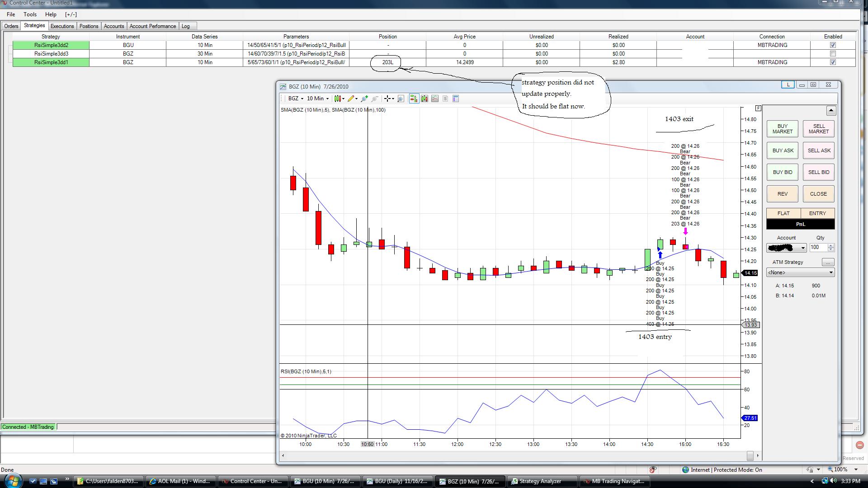Screen dimensions: 868x488
Task: Toggle Enabled checkbox for RsiSimple3dd1
Action: 833,62
